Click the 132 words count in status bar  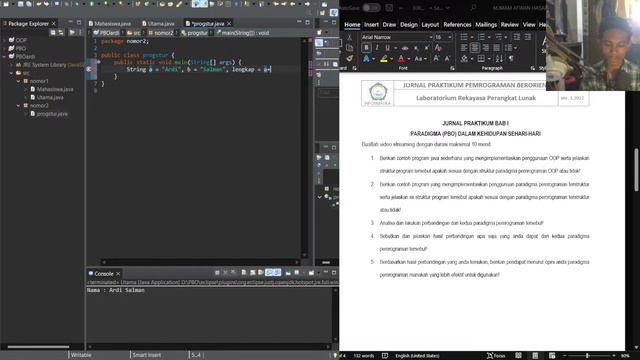[x=364, y=356]
